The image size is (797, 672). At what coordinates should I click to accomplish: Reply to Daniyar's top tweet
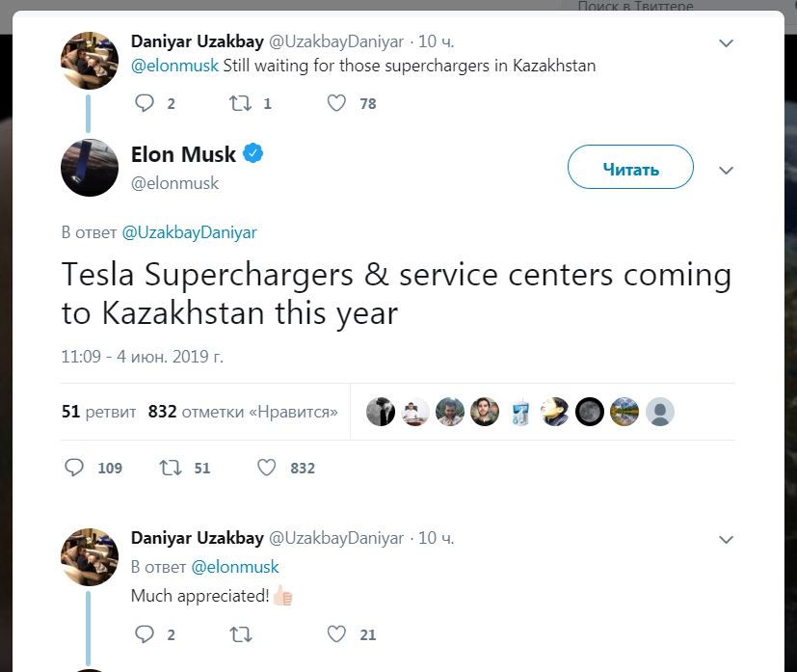145,103
